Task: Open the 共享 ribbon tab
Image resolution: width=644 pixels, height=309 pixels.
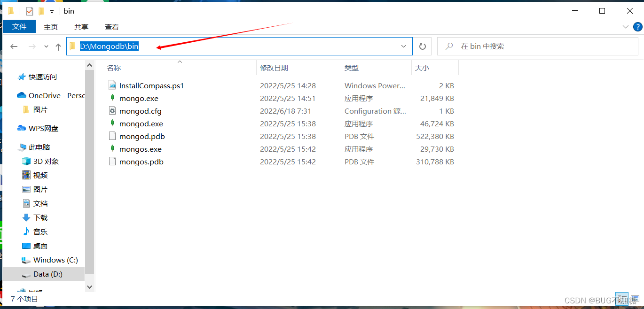Action: point(81,27)
